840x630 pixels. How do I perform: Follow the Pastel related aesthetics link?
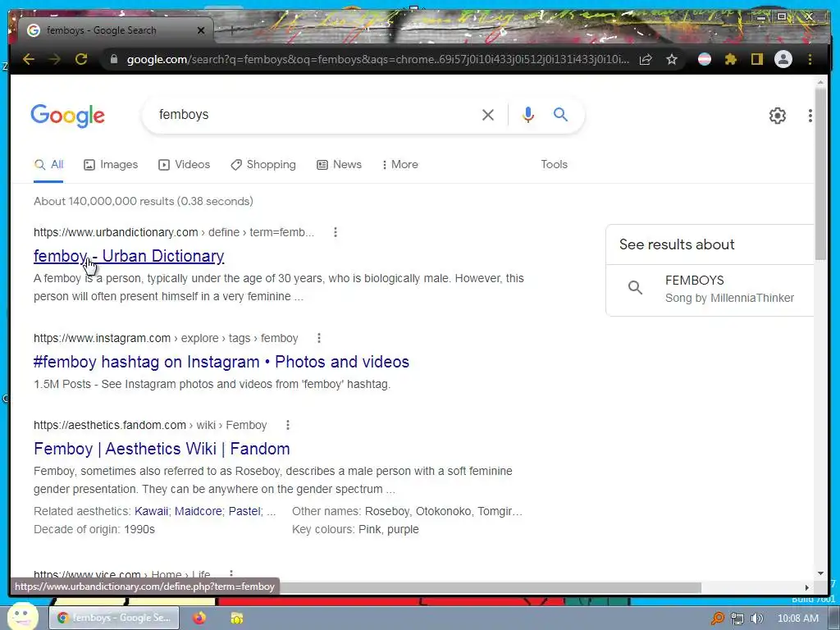244,511
